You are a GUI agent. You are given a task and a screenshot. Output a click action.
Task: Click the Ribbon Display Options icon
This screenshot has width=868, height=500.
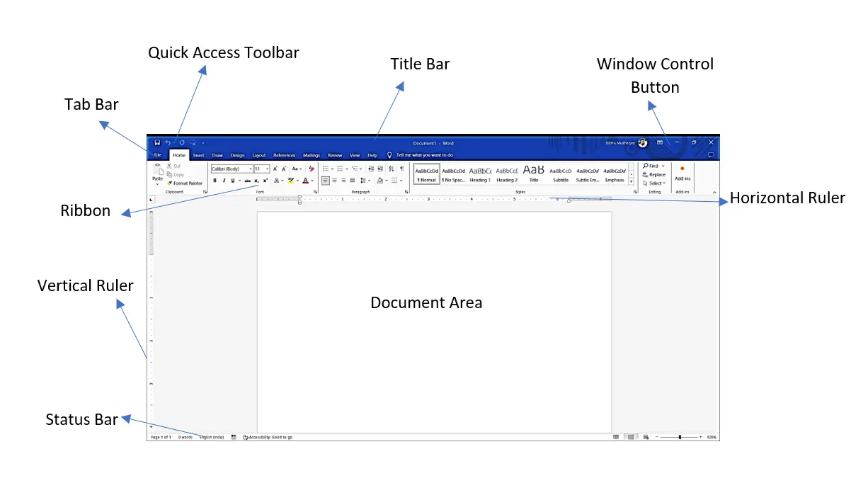[x=659, y=142]
